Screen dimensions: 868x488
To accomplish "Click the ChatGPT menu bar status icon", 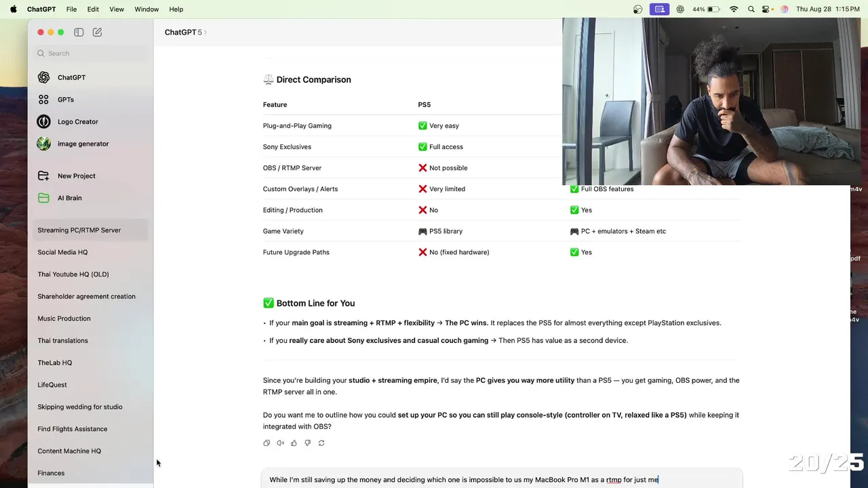I will pyautogui.click(x=680, y=9).
